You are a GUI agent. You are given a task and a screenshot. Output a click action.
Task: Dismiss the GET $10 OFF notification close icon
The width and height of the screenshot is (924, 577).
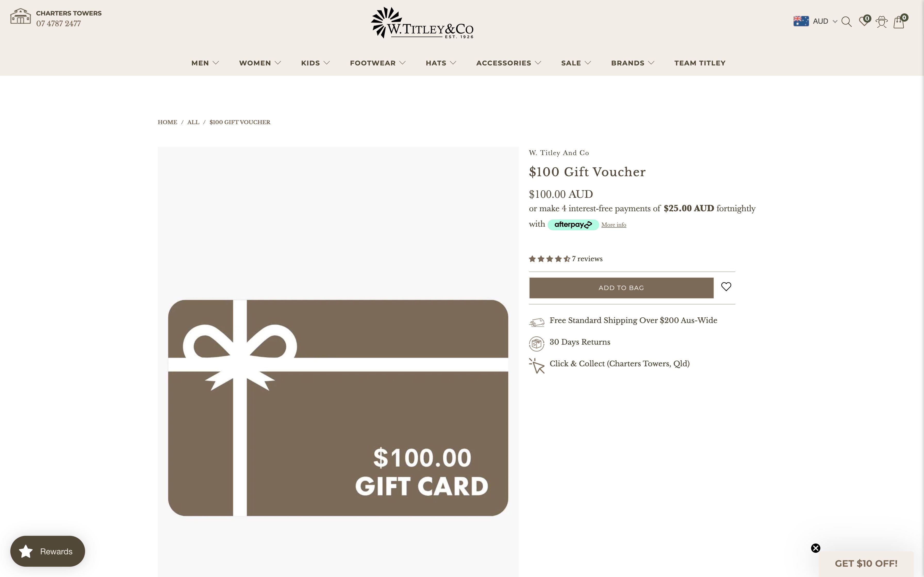coord(815,548)
